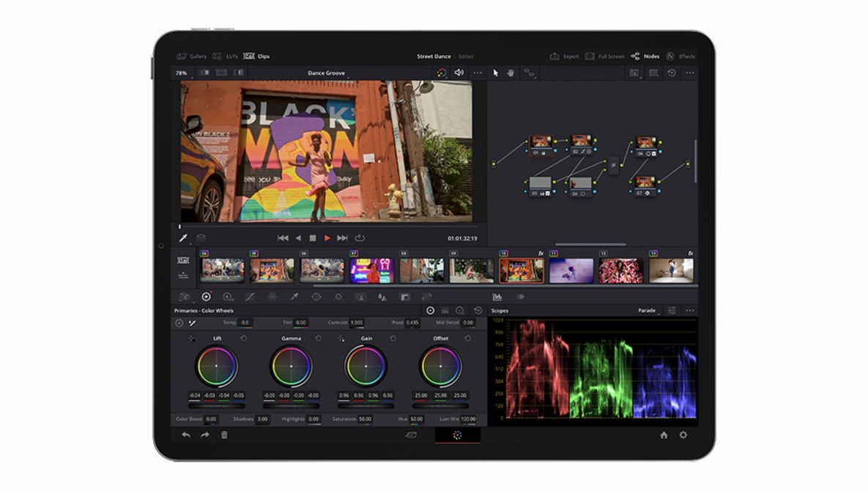
Task: Switch to primaries bars mode icon
Action: click(x=445, y=311)
